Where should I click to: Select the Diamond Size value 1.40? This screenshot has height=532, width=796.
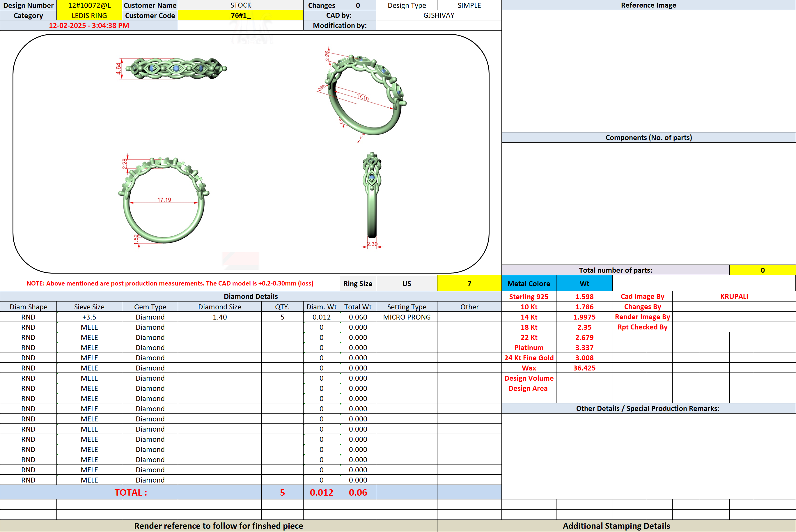pyautogui.click(x=219, y=317)
